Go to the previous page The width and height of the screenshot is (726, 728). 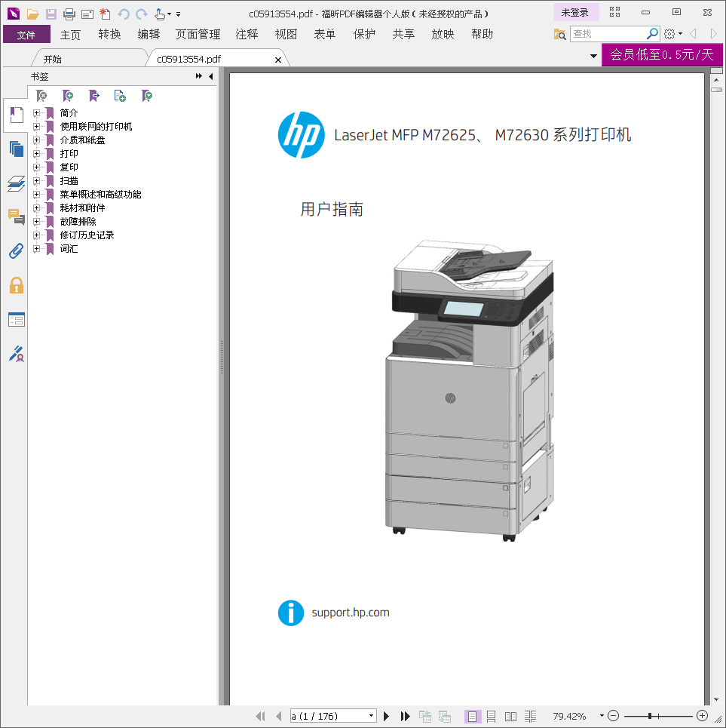[279, 716]
